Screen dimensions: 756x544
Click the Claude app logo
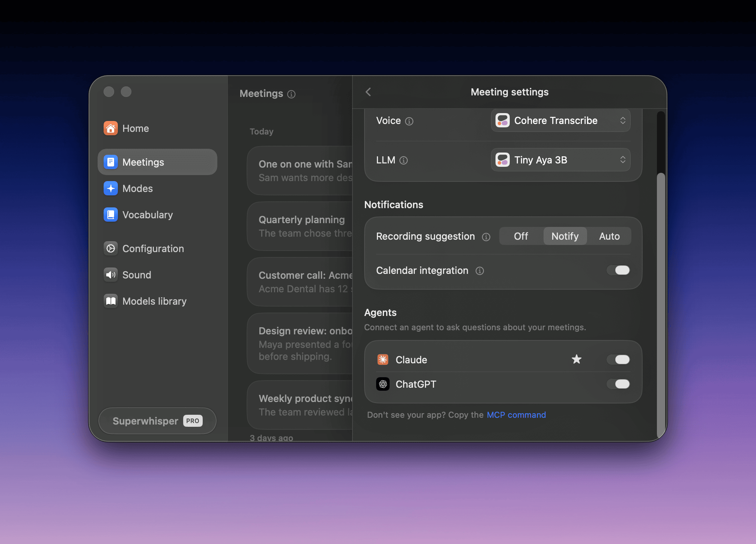click(x=383, y=360)
